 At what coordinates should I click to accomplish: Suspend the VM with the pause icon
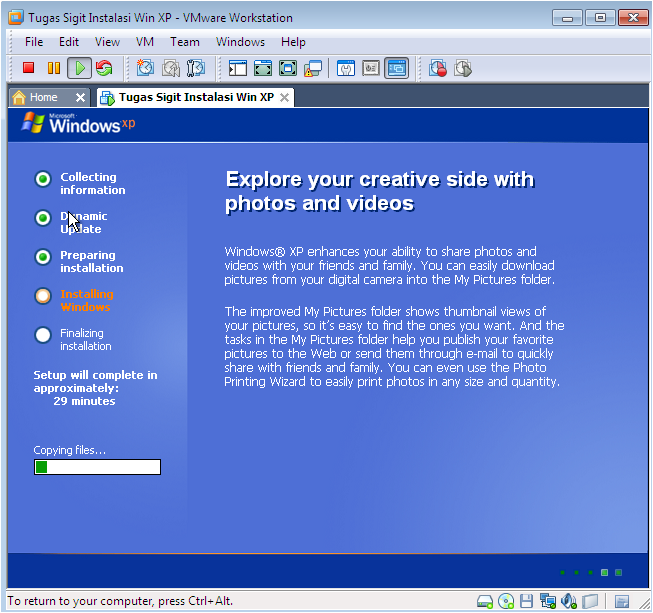pos(54,68)
